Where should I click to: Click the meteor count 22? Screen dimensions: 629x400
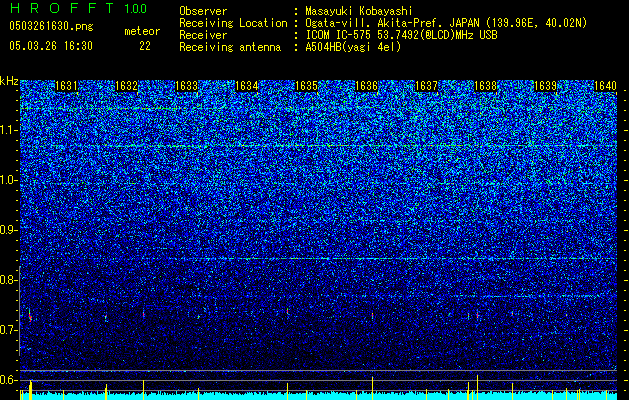pyautogui.click(x=145, y=46)
